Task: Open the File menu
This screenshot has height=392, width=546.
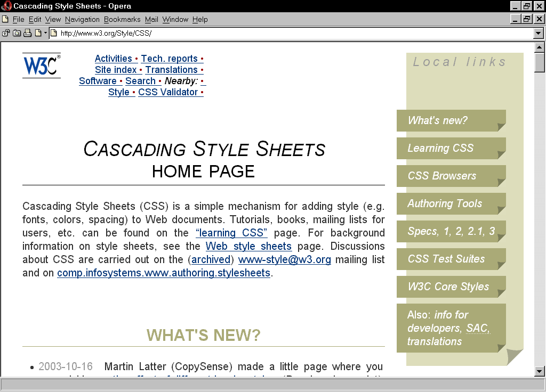Action: [19, 20]
